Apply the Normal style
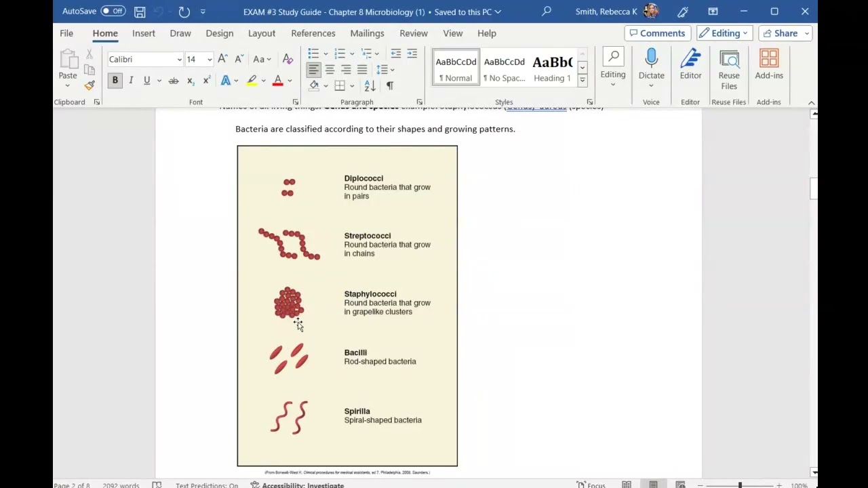The height and width of the screenshot is (488, 868). point(456,67)
